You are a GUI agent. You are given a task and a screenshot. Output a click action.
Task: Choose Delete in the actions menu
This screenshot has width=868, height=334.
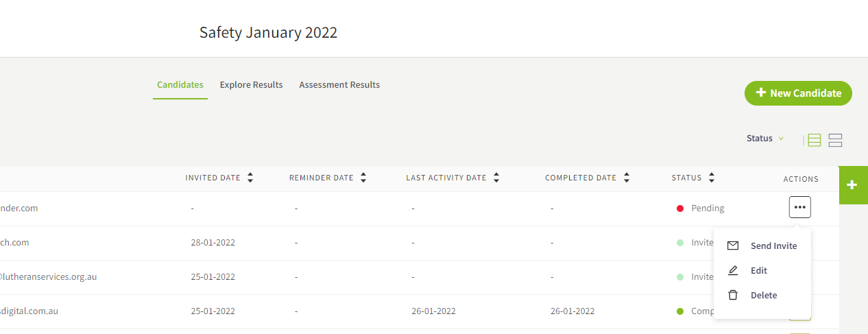(764, 295)
